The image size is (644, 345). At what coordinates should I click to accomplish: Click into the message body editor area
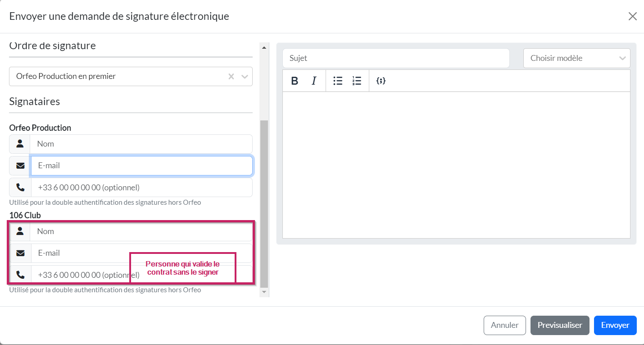coord(456,165)
